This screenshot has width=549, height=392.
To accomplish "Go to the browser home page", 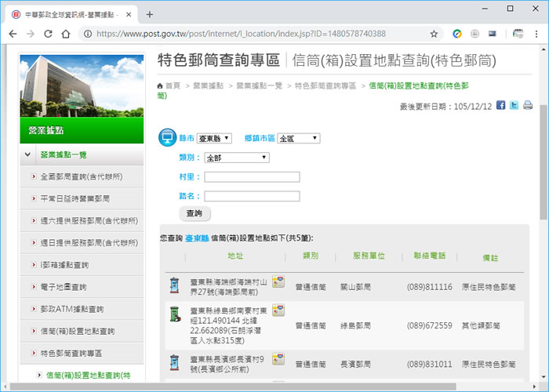I will [66, 34].
